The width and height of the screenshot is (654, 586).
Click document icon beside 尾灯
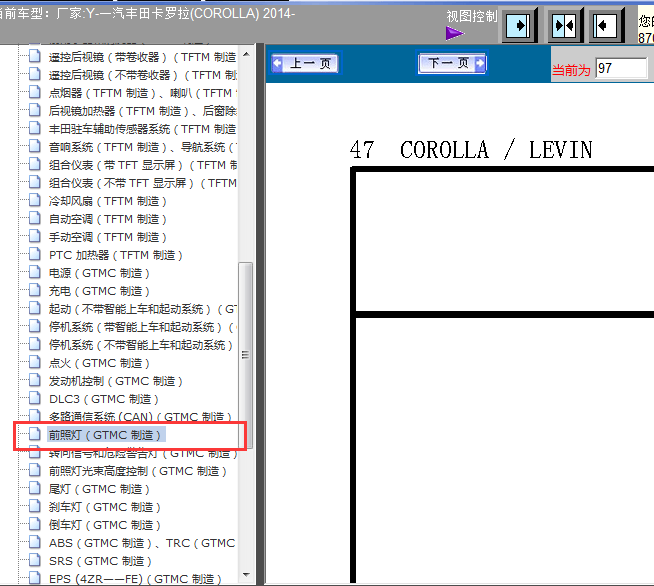[x=35, y=488]
